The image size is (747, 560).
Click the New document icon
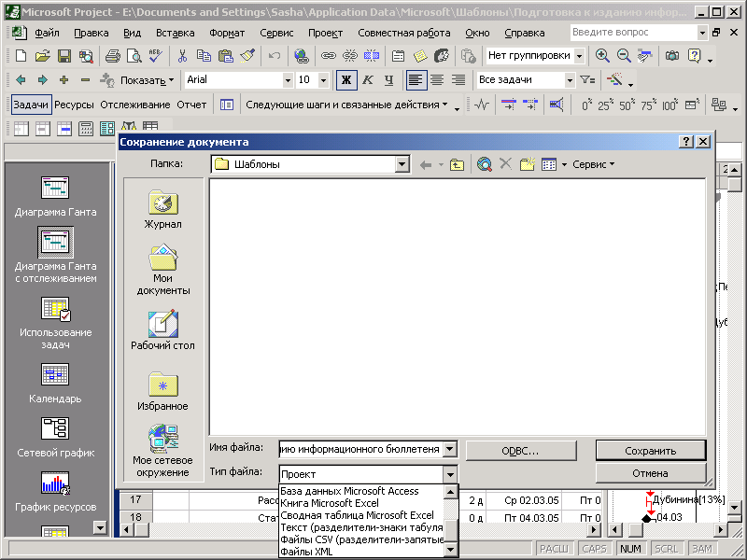pyautogui.click(x=21, y=56)
